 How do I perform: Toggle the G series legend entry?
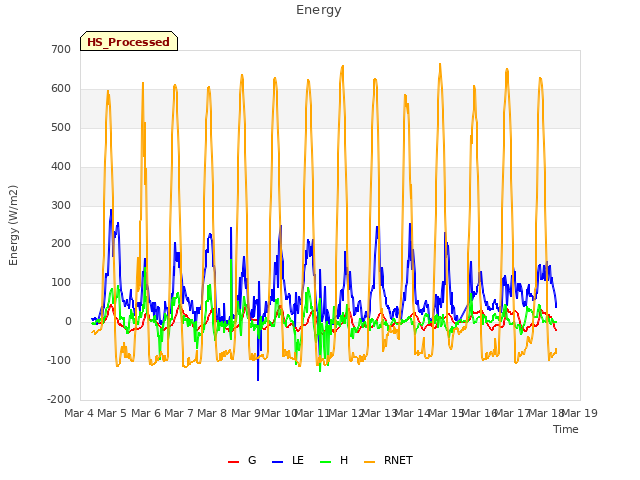pyautogui.click(x=242, y=460)
